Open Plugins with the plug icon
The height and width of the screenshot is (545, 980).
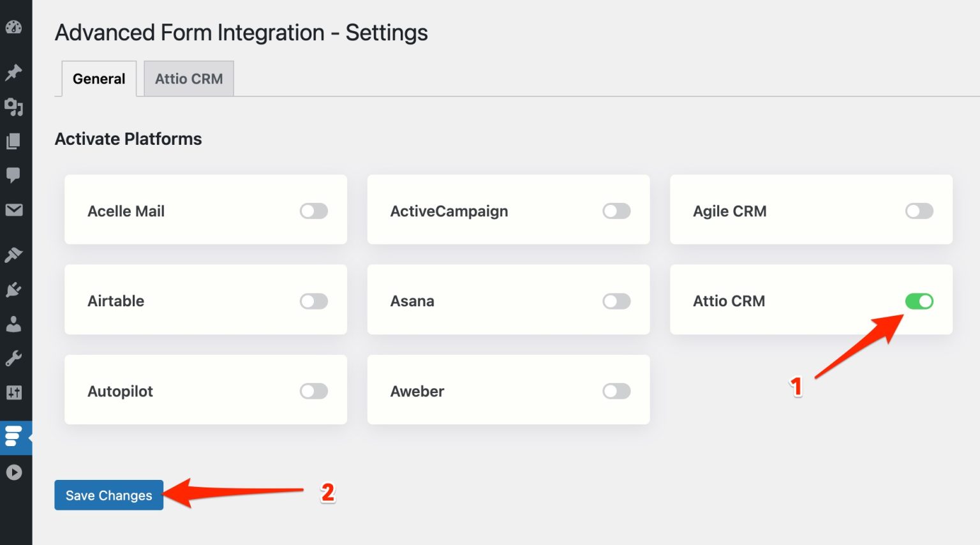click(x=15, y=289)
